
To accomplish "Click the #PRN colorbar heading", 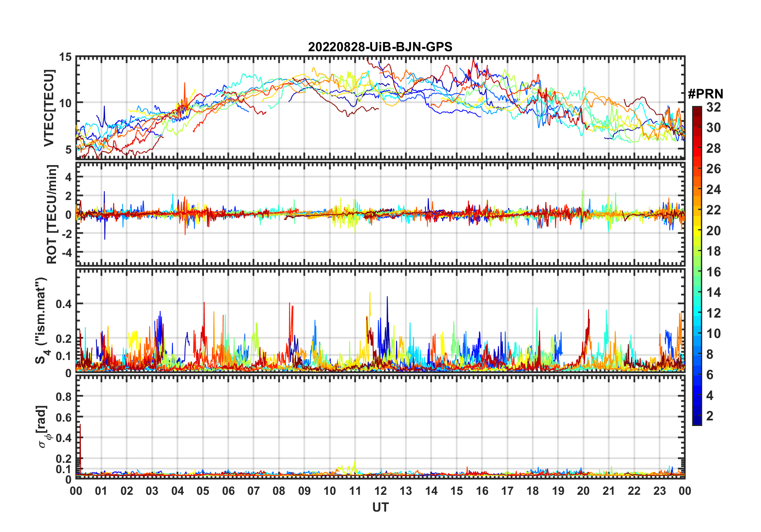I will [x=705, y=94].
